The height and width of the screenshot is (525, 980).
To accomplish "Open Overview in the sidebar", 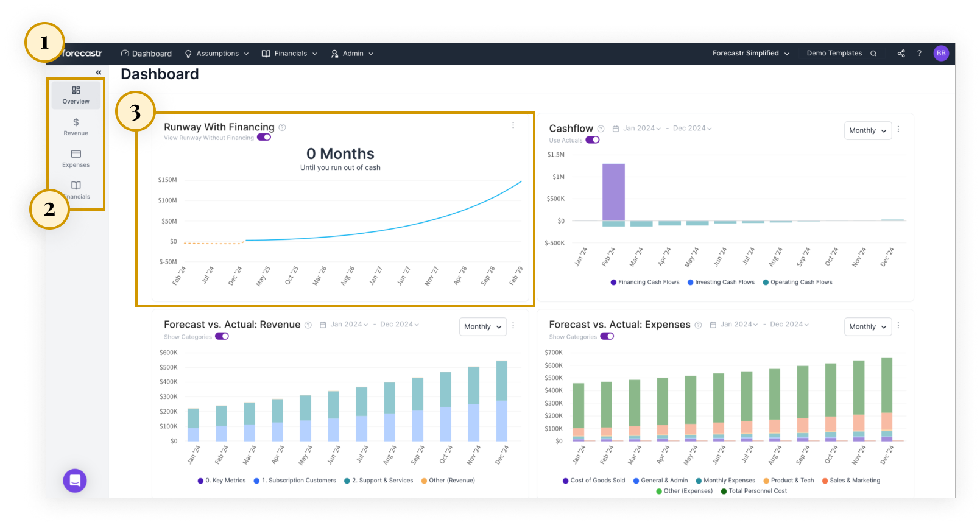I will [76, 95].
